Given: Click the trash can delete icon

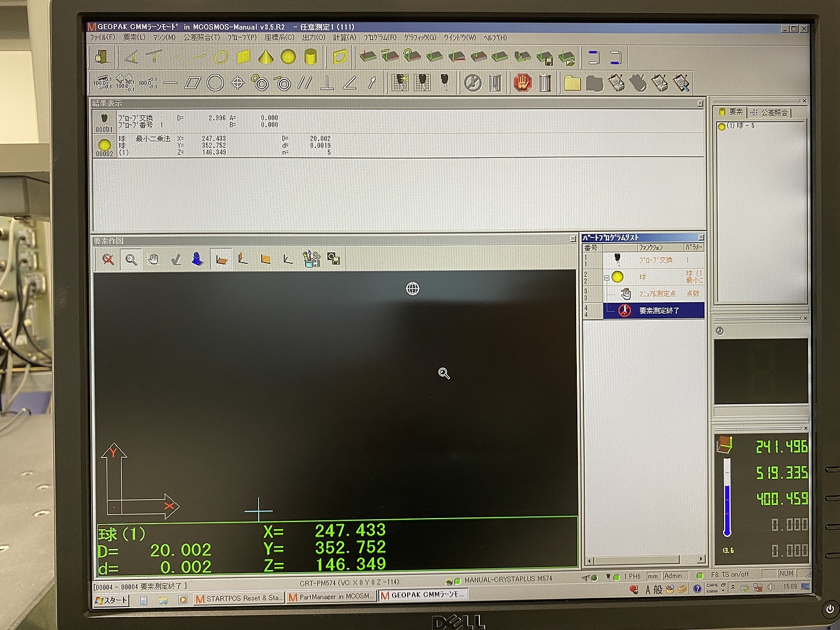Looking at the screenshot, I should tap(545, 83).
